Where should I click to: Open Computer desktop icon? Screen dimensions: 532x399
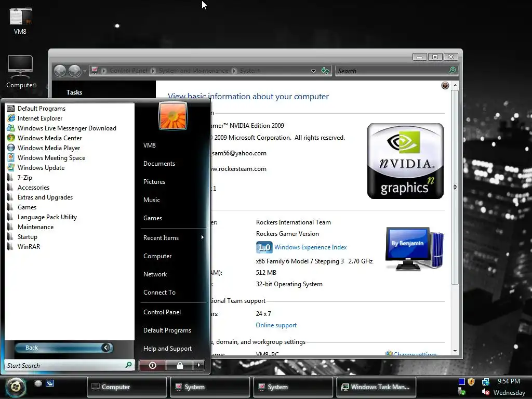coord(20,72)
